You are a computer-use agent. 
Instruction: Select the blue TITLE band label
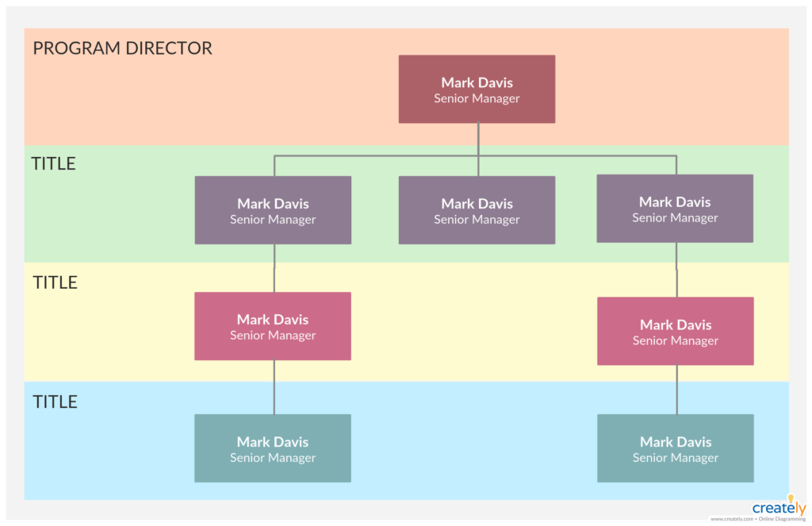click(x=54, y=401)
